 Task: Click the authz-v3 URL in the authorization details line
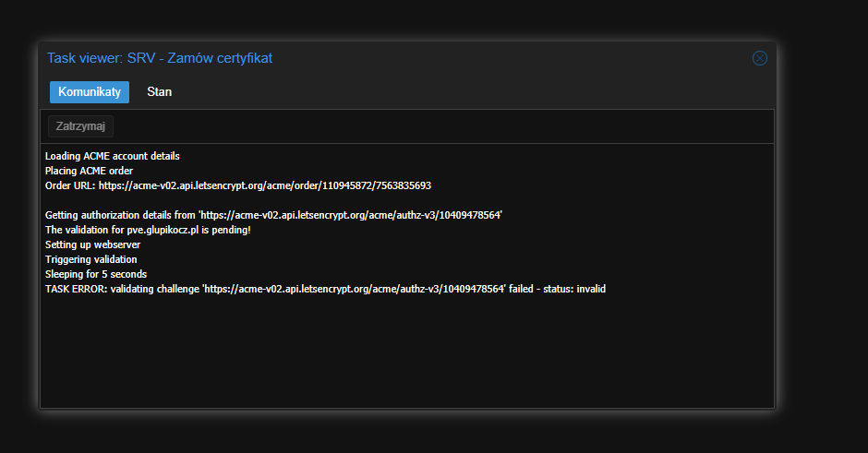(351, 215)
